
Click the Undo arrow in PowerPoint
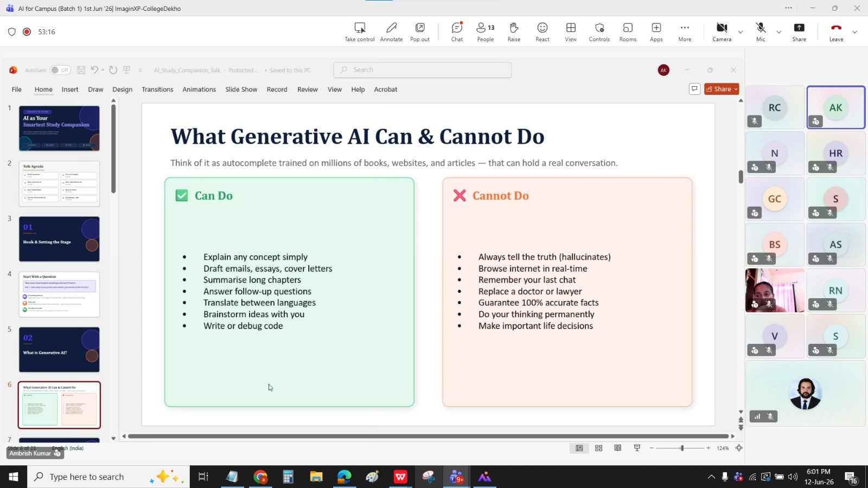94,70
